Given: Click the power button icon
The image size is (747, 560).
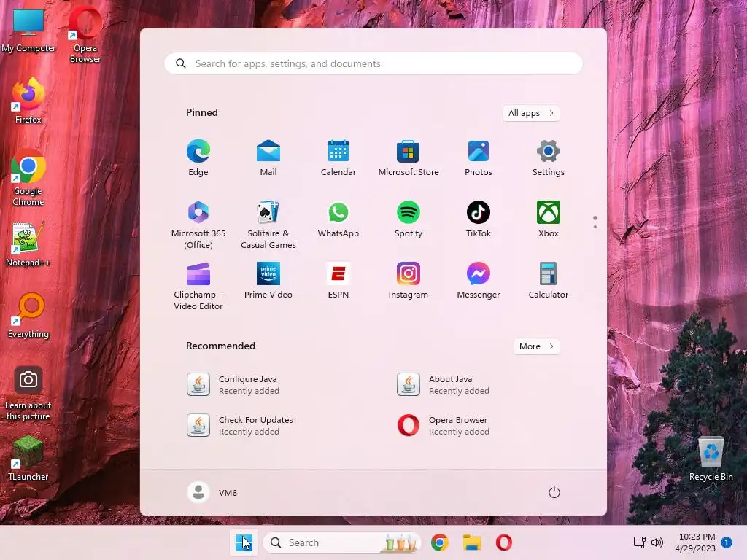Looking at the screenshot, I should [554, 492].
